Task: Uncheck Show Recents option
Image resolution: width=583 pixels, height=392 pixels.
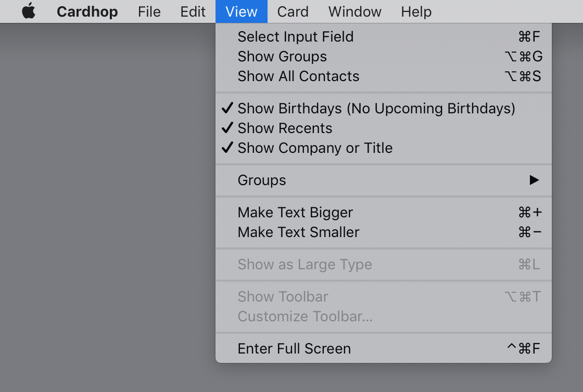Action: pos(383,128)
